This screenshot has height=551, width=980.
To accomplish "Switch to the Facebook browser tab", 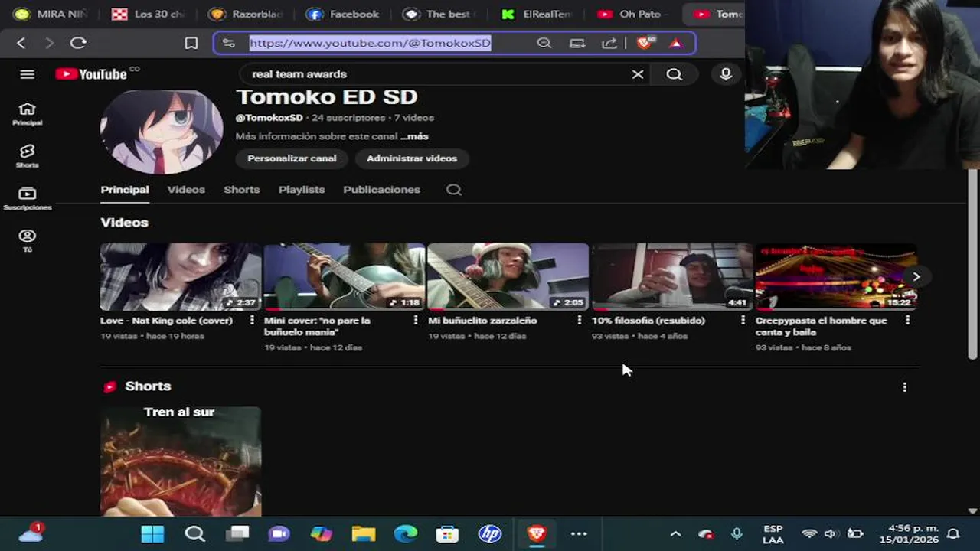I will [343, 14].
